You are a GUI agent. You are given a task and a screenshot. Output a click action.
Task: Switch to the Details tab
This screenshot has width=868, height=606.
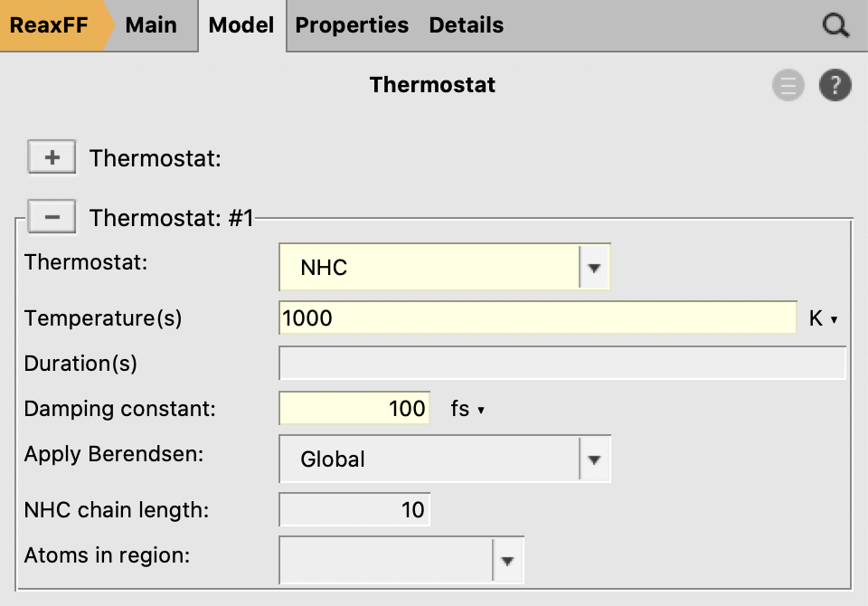pyautogui.click(x=466, y=25)
